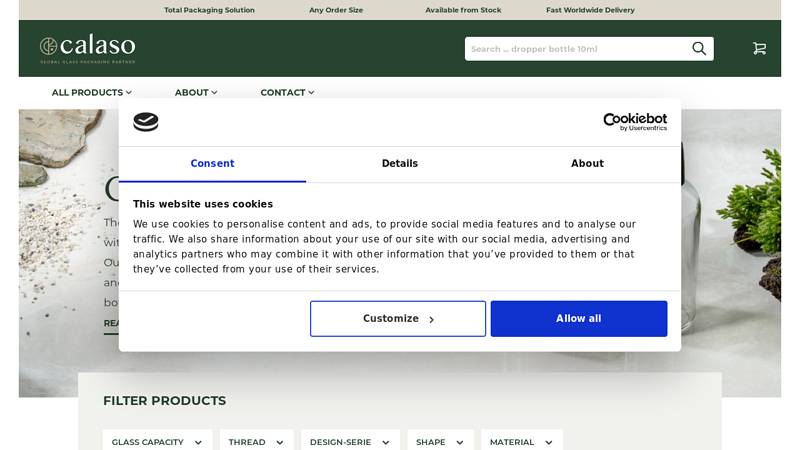Open the GLASS CAPACITY filter dropdown

click(x=158, y=442)
